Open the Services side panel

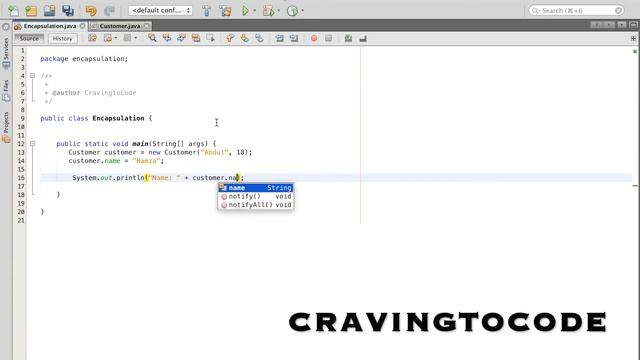coord(6,53)
